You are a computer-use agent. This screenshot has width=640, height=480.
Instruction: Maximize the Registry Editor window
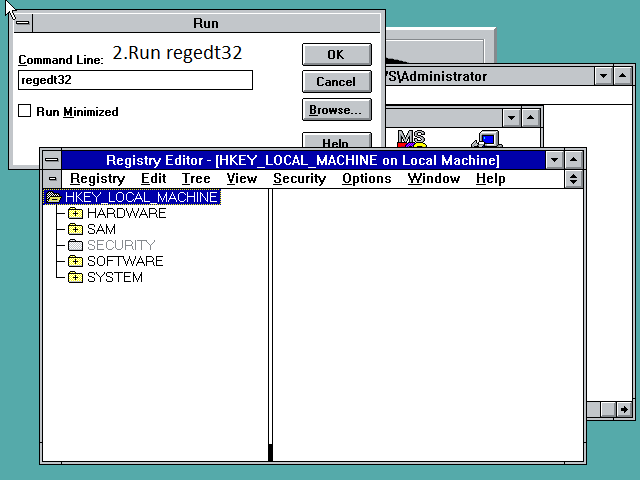[x=573, y=160]
